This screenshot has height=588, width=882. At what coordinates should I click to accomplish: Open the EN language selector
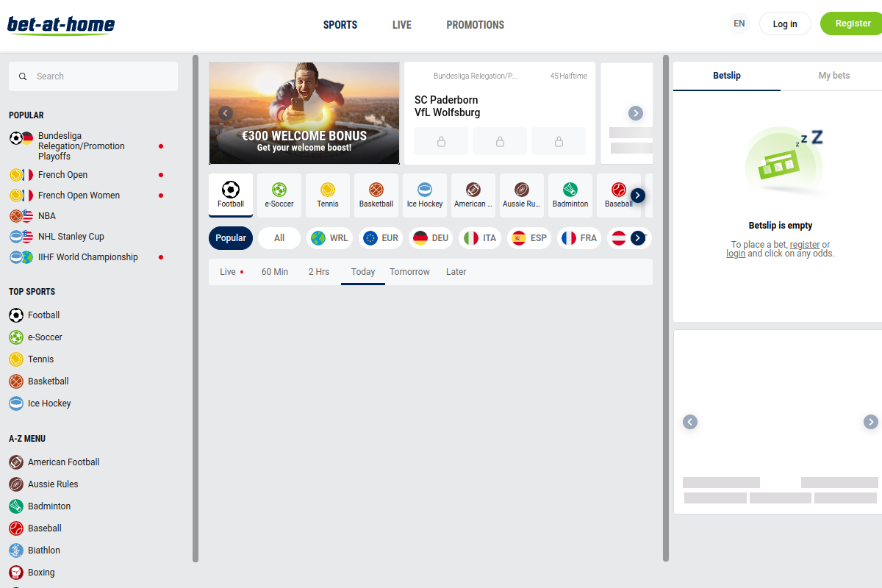pos(739,24)
